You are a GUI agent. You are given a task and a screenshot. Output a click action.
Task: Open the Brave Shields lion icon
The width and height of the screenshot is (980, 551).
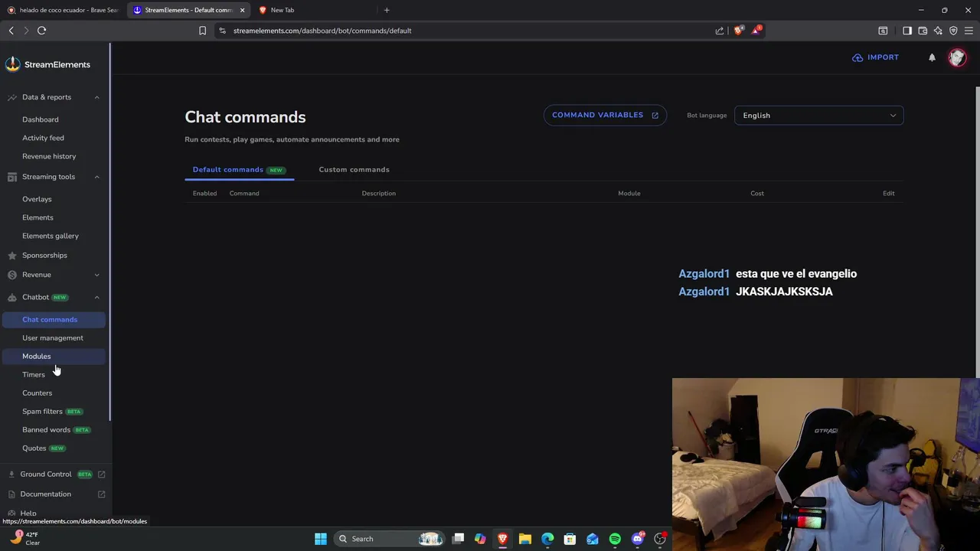738,31
